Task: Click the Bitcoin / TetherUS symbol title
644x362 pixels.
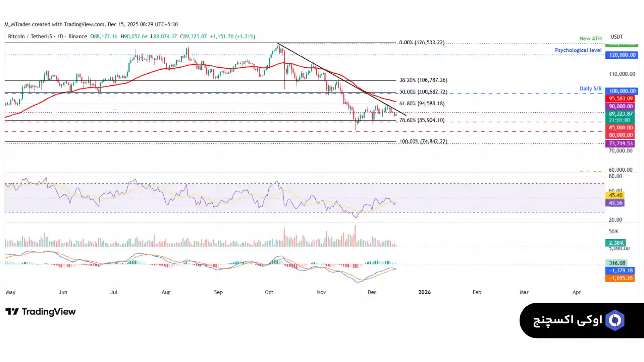Action: point(30,37)
